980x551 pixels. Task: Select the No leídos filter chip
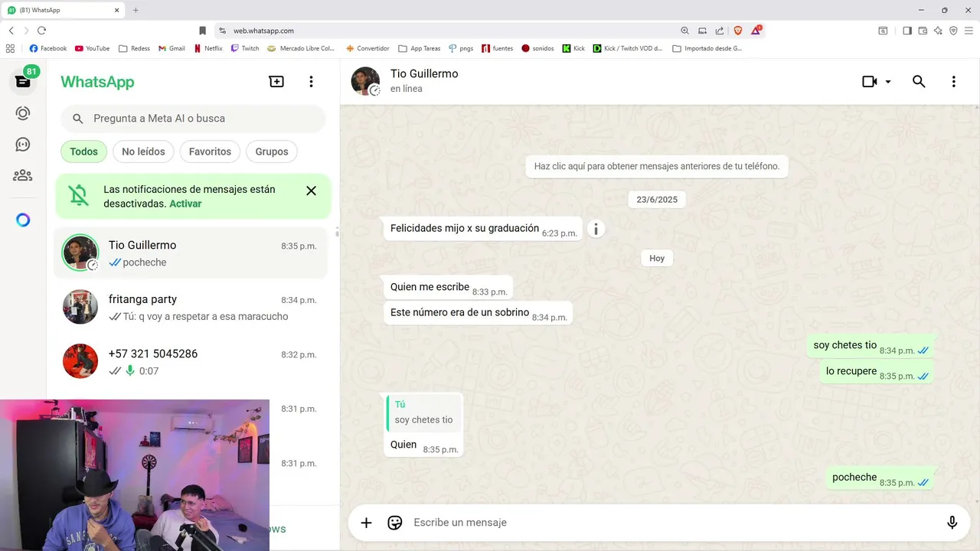click(x=143, y=152)
